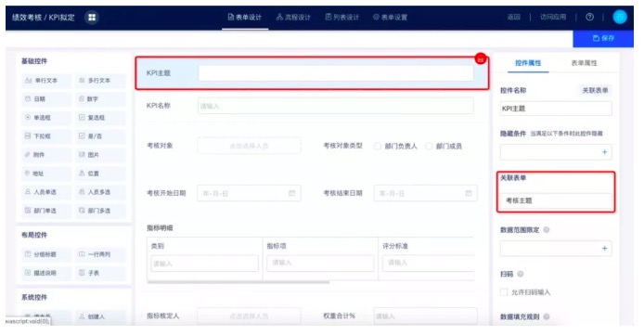Click the 指标项 column input in 指标明细
The width and height of the screenshot is (644, 335).
coord(320,263)
